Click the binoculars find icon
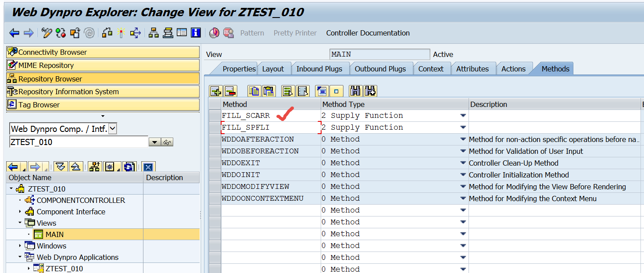This screenshot has height=273, width=644. click(355, 91)
